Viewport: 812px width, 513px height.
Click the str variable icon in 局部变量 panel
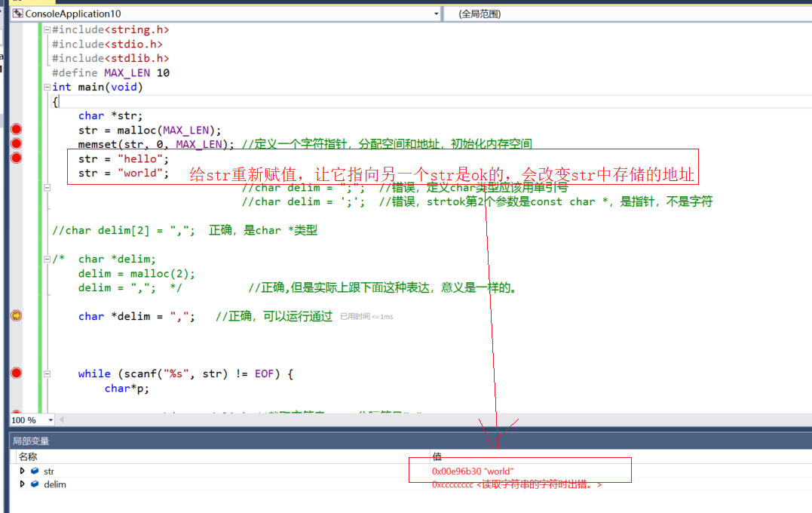[x=33, y=471]
